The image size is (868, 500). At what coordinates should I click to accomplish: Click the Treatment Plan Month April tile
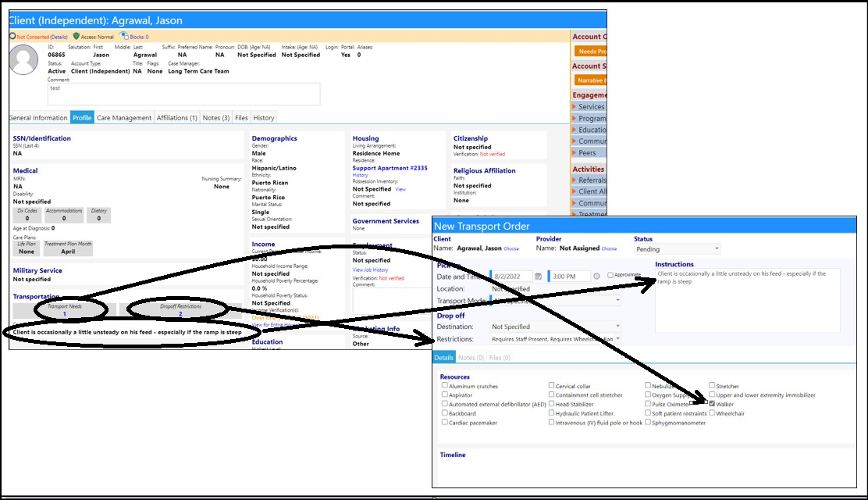pos(68,248)
